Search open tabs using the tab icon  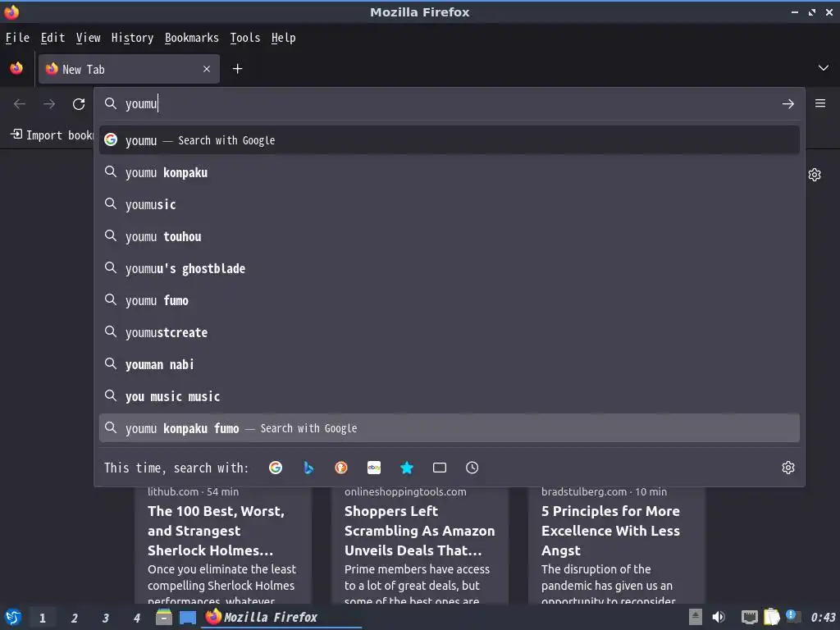(440, 468)
